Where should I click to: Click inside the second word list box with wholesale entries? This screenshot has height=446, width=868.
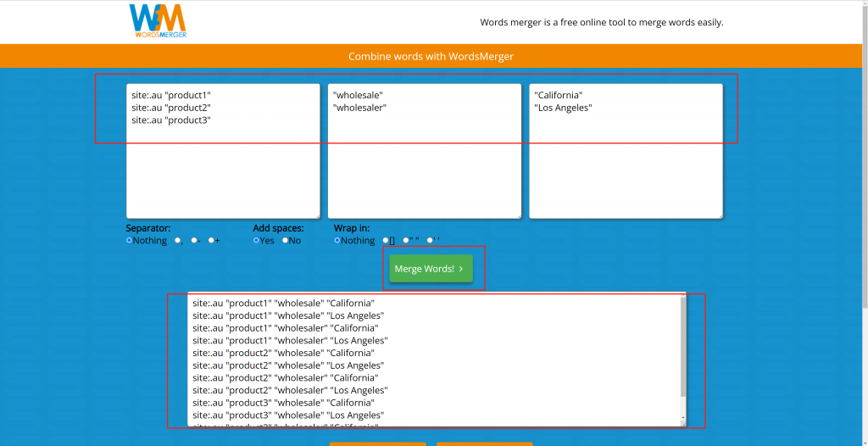[x=425, y=151]
